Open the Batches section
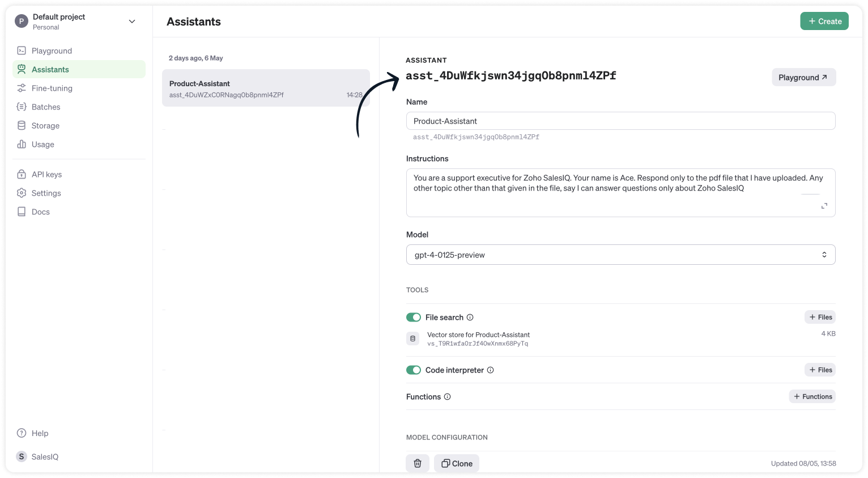The image size is (868, 478). click(x=79, y=107)
